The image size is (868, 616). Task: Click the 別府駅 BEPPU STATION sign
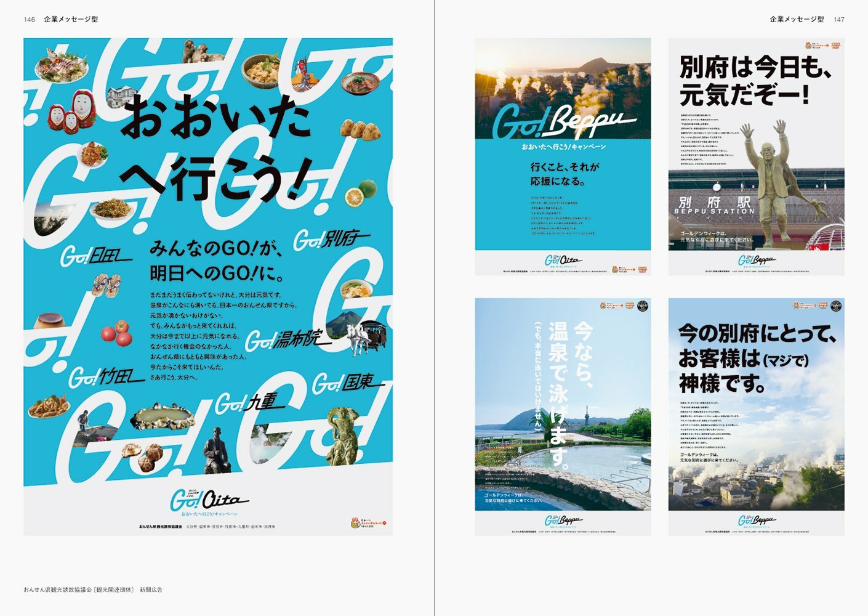(714, 206)
